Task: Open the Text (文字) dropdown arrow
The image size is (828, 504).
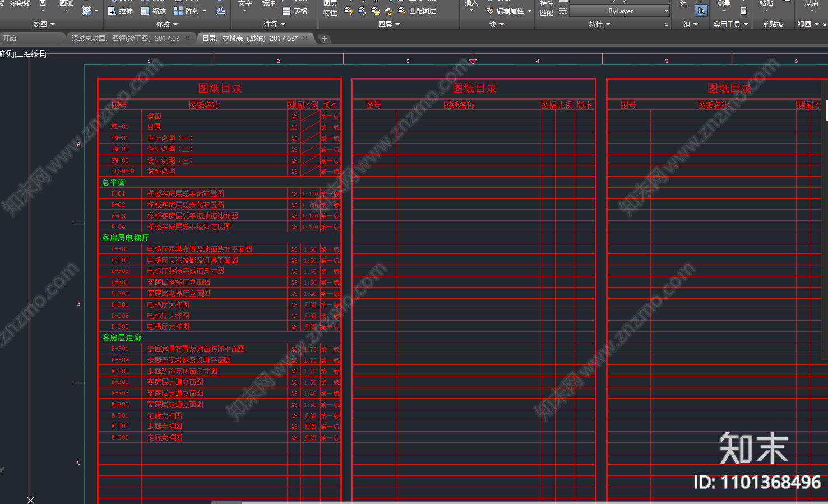Action: (x=245, y=11)
